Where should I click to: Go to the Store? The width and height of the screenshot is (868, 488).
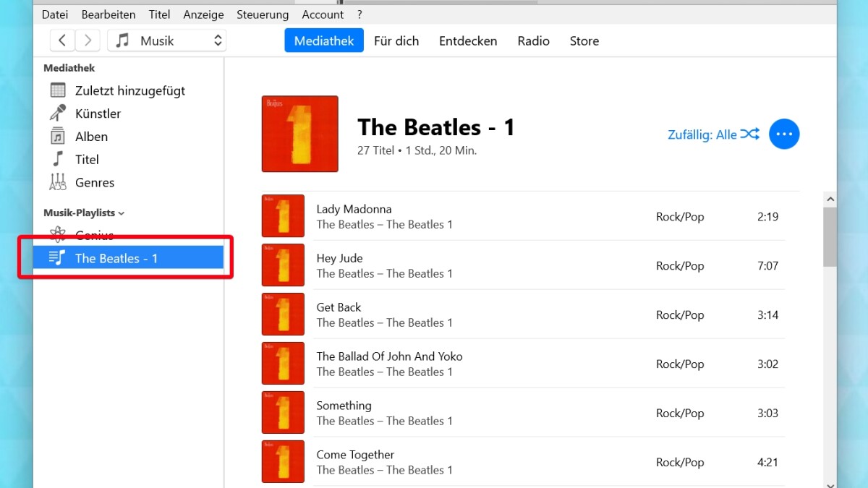point(584,41)
